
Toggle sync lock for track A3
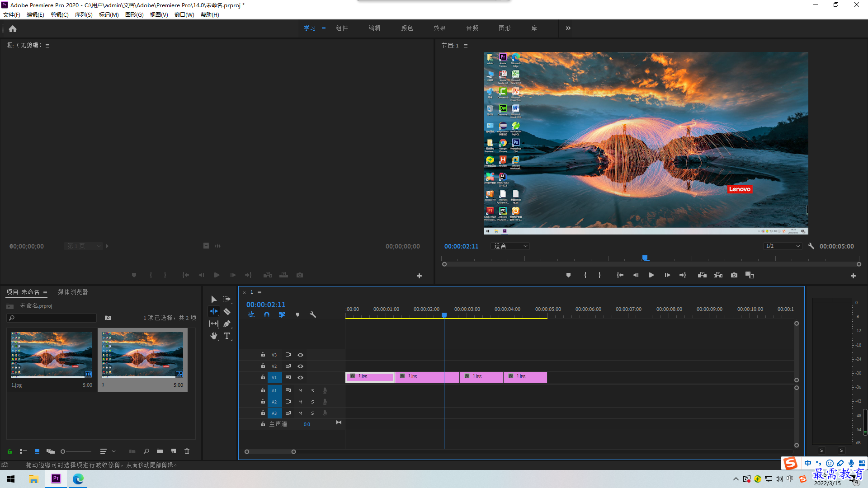coord(288,413)
